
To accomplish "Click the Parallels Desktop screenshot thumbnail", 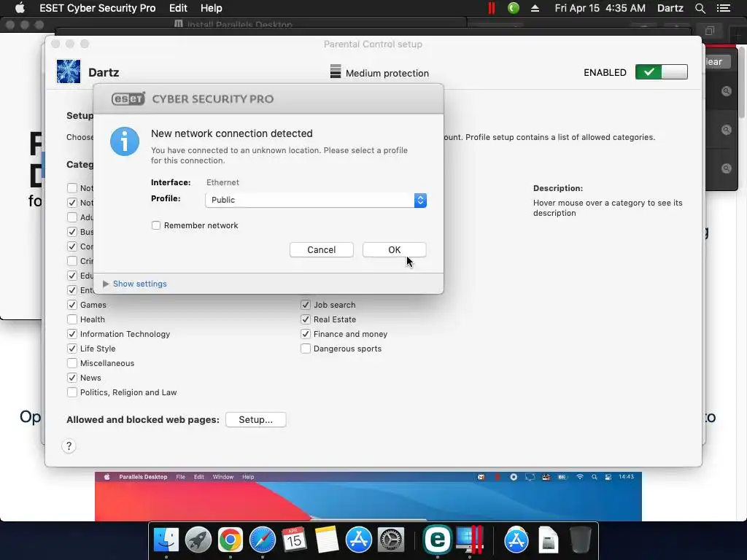I will pos(368,497).
